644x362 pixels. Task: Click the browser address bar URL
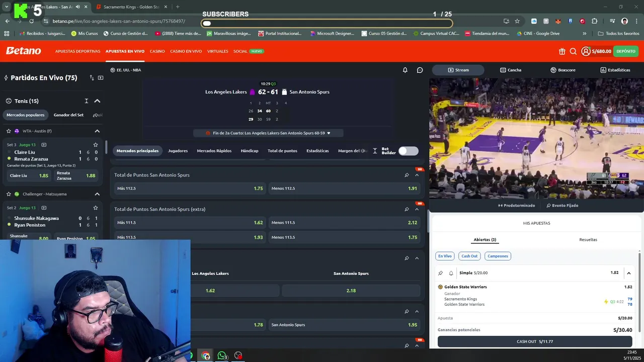pos(119,21)
